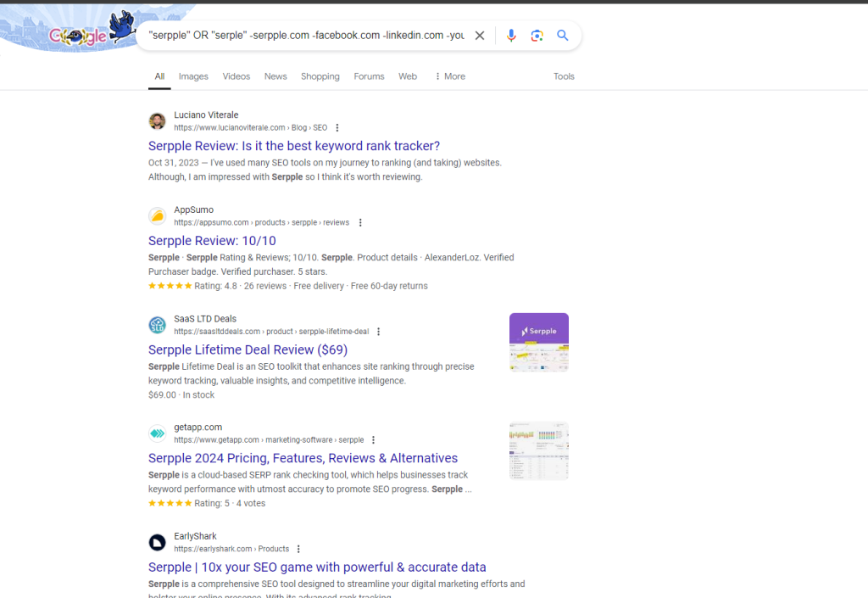Click the getapp dashboard screenshot thumbnail
Image resolution: width=868 pixels, height=598 pixels.
click(x=538, y=450)
